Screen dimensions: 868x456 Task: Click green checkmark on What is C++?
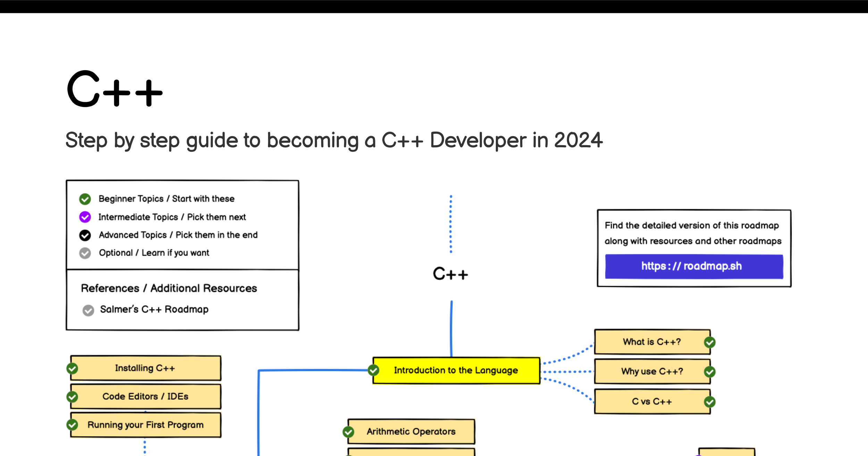(710, 342)
